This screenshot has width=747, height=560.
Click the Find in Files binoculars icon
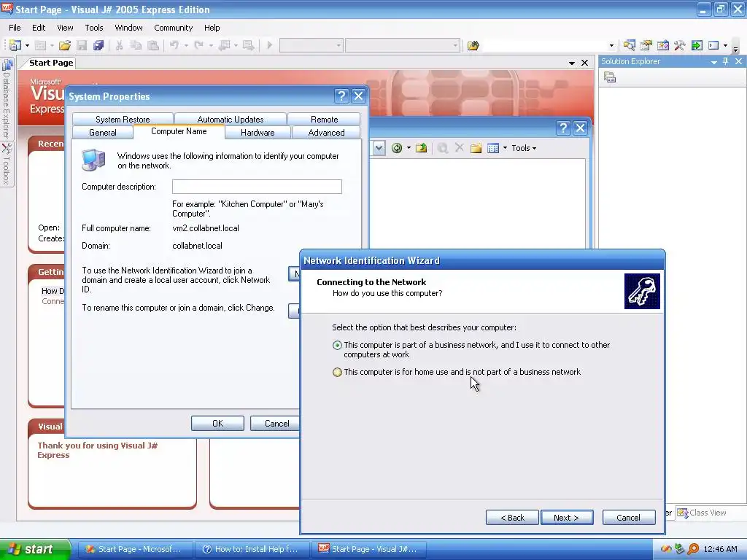click(473, 45)
